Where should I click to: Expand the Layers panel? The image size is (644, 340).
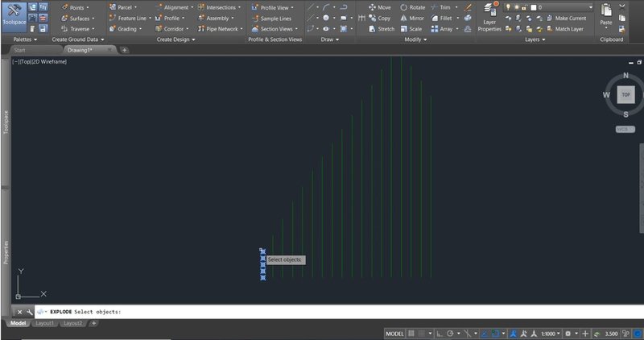click(x=535, y=39)
